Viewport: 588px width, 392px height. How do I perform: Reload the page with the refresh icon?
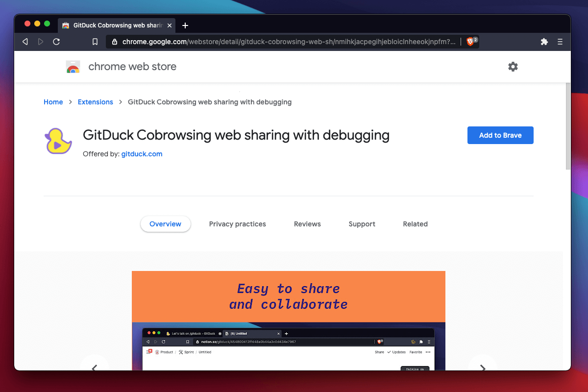click(56, 42)
